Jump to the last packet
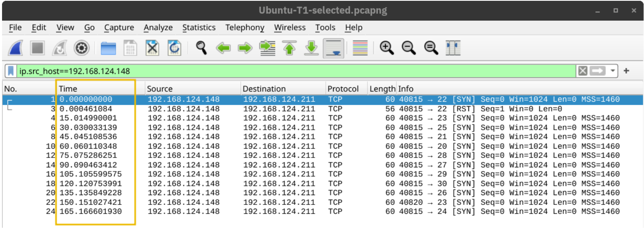The image size is (644, 240). click(311, 48)
